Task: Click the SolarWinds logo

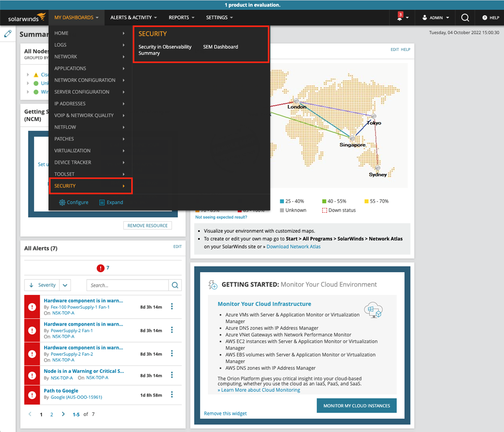Action: point(26,17)
